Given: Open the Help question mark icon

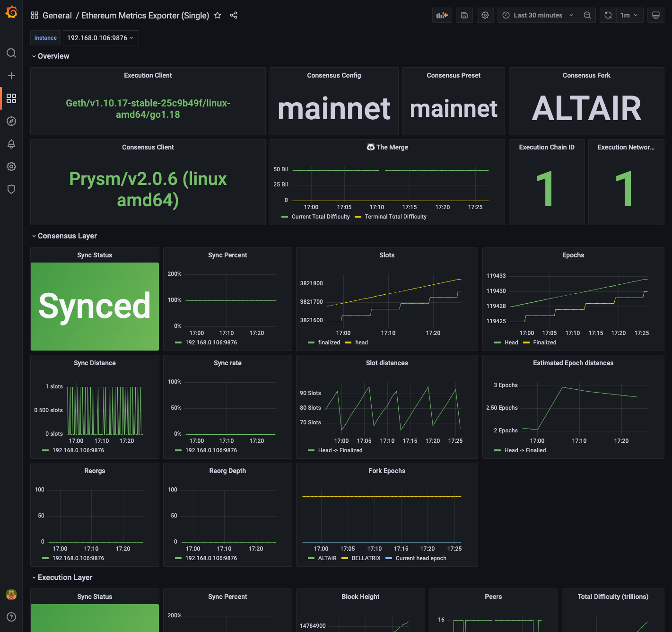Looking at the screenshot, I should pos(11,617).
